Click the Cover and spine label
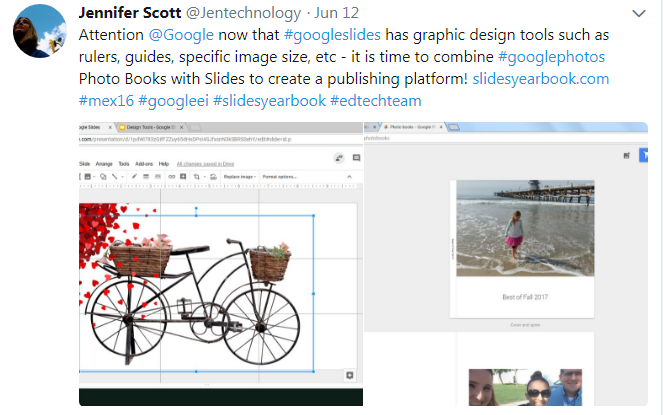This screenshot has width=663, height=415. 525,325
